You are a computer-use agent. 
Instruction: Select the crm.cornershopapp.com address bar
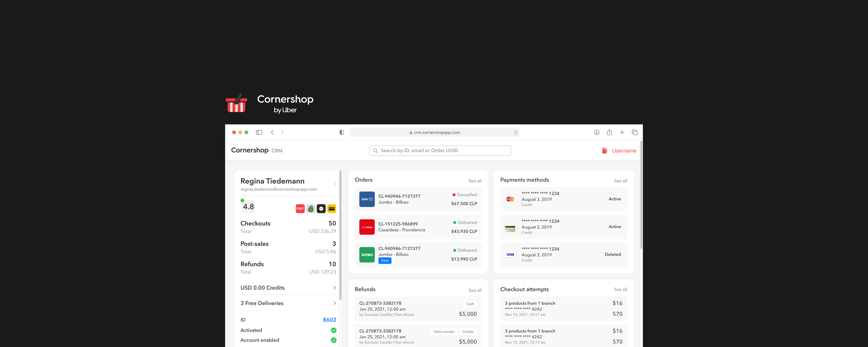tap(434, 133)
